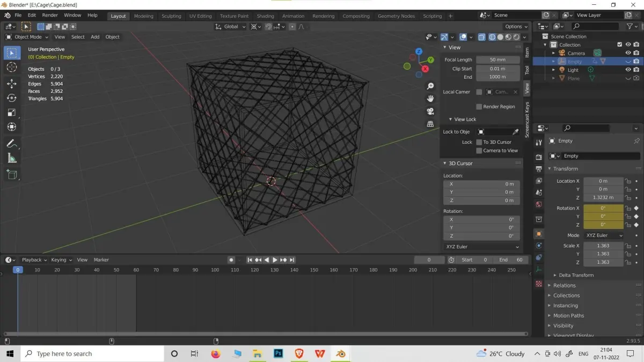Open the XYZ Euler cursor rotation dropdown

coord(482,247)
